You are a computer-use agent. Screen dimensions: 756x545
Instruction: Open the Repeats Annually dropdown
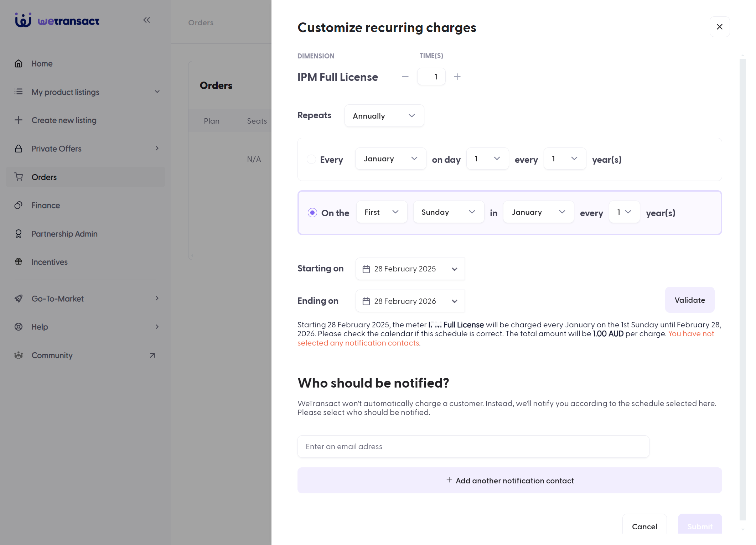click(384, 116)
